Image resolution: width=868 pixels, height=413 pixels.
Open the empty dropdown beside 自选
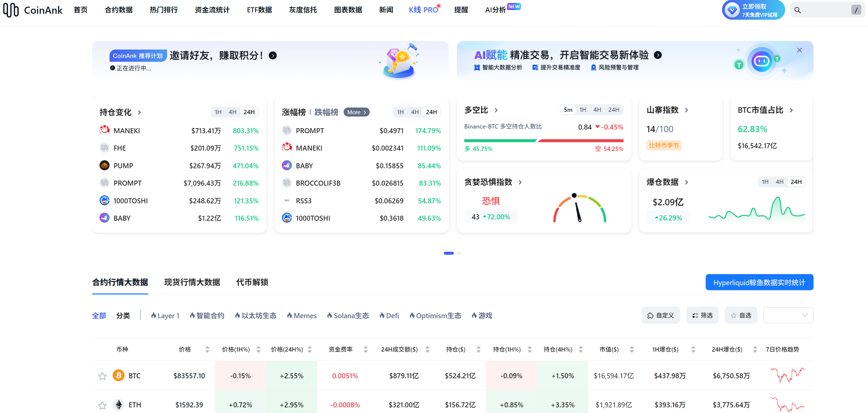[788, 315]
